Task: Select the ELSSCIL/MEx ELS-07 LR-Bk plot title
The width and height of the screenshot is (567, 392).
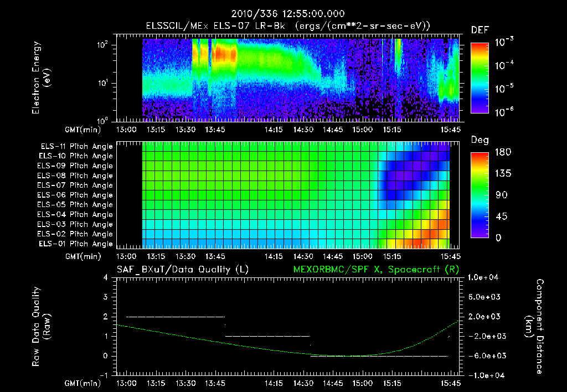Action: [x=288, y=26]
